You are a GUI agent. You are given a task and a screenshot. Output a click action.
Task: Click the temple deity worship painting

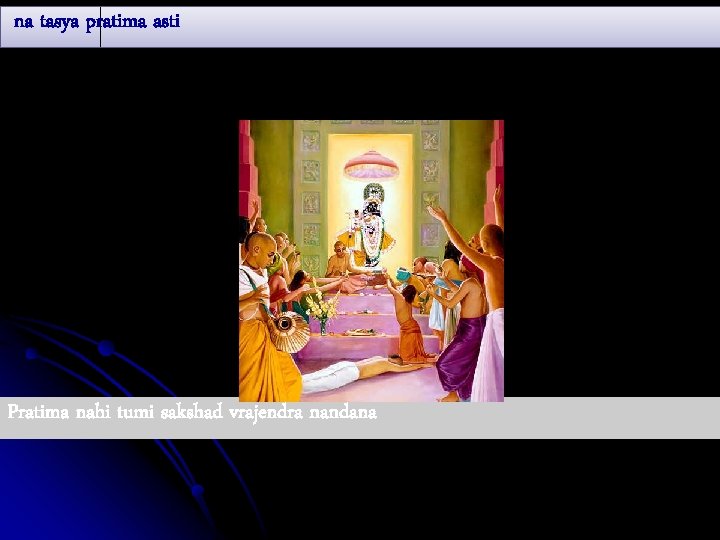pos(371,261)
